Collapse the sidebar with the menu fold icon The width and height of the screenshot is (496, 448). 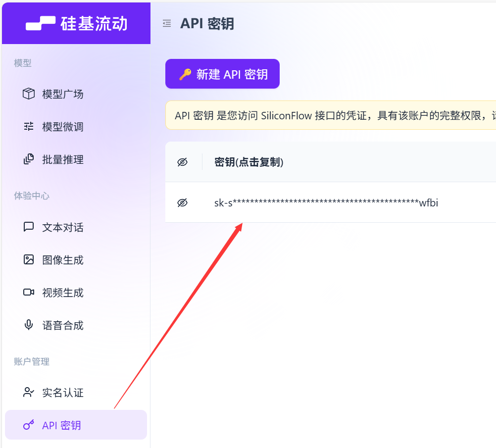(167, 23)
